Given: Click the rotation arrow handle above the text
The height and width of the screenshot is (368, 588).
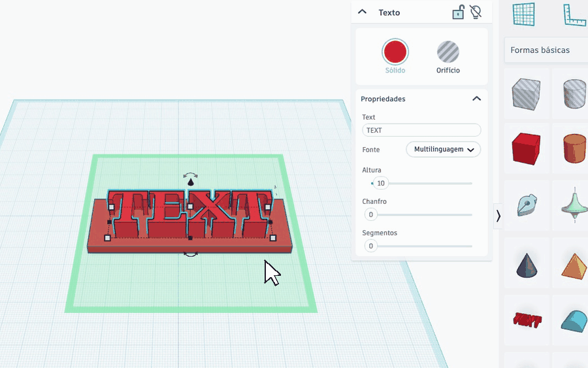Looking at the screenshot, I should coord(191,175).
